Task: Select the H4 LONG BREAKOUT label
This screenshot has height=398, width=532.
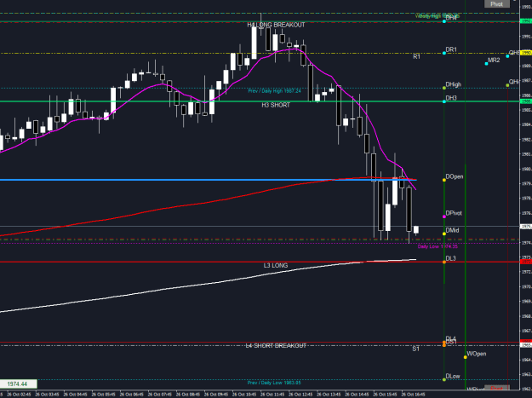Action: 276,25
